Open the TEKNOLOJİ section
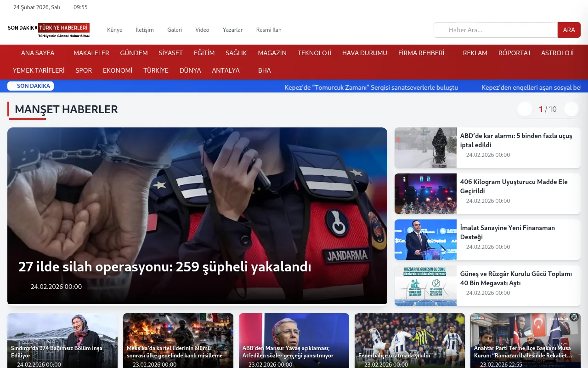Viewport: 588px width, 368px height. tap(314, 53)
